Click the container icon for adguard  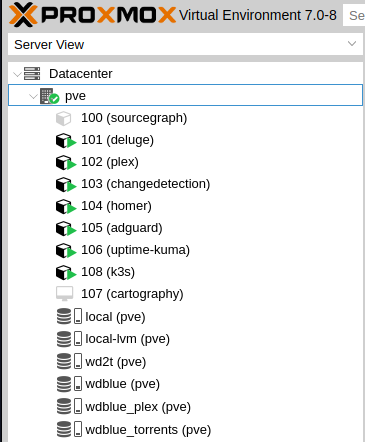click(x=66, y=228)
